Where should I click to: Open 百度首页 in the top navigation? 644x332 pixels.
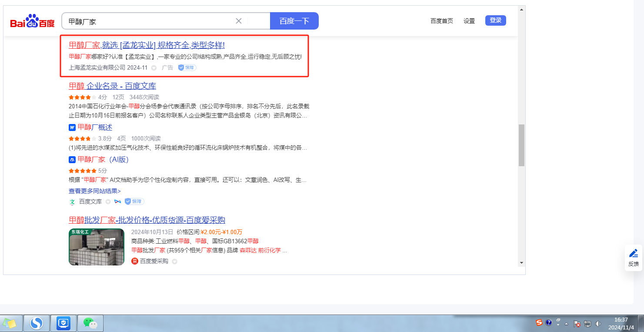(441, 21)
